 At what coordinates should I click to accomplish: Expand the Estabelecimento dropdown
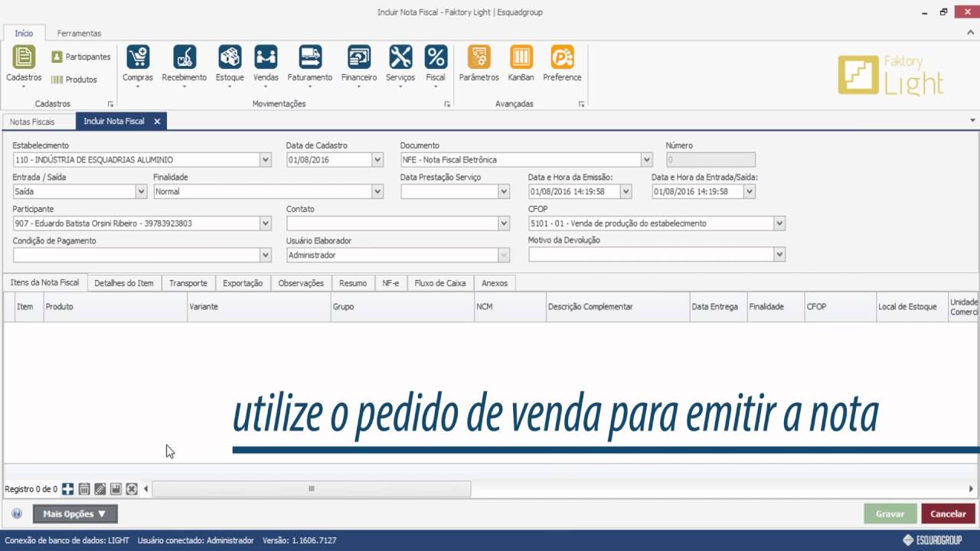point(266,160)
